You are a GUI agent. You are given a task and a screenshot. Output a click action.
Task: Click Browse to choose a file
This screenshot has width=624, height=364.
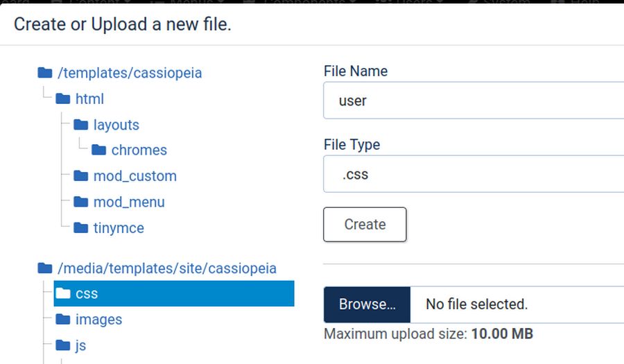pyautogui.click(x=367, y=304)
